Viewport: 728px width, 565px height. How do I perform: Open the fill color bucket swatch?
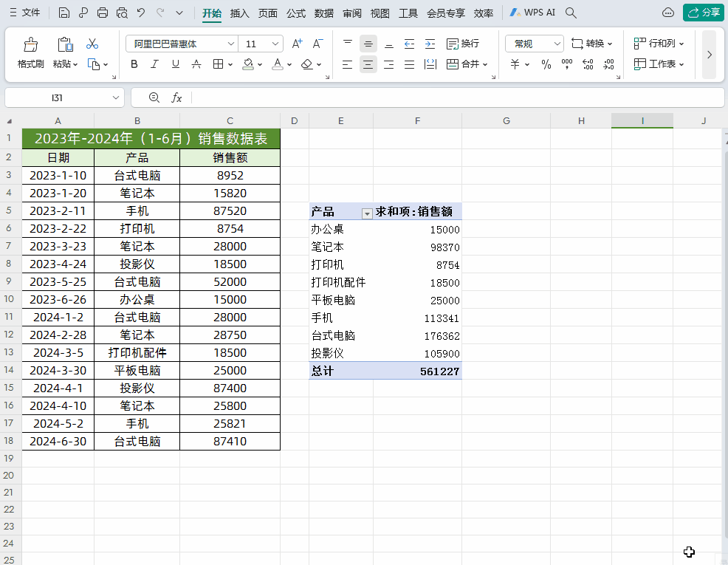[248, 64]
